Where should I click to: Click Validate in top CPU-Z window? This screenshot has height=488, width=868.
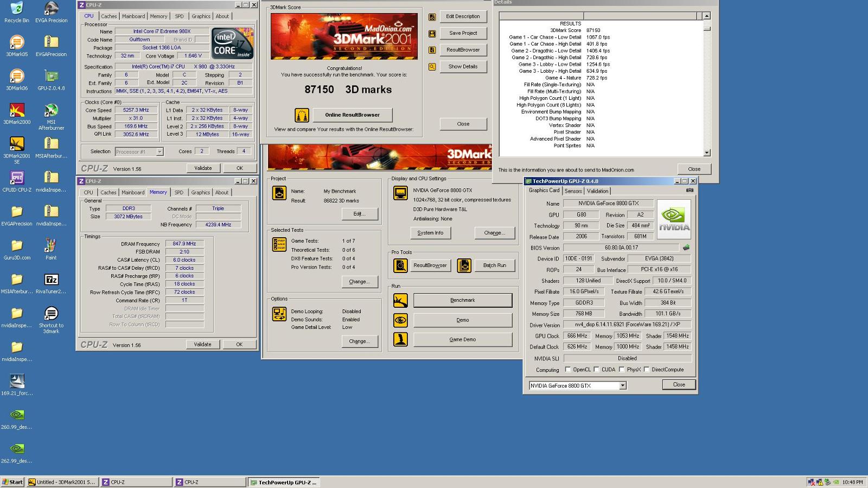pyautogui.click(x=203, y=168)
